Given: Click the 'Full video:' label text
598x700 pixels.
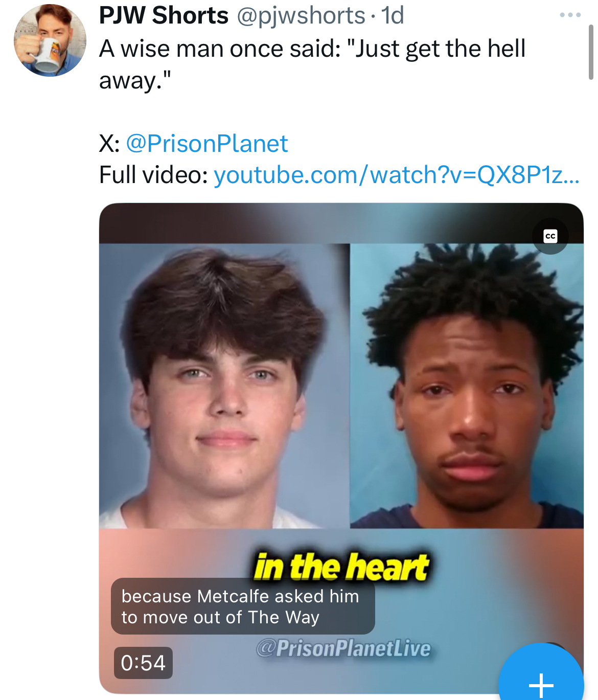Looking at the screenshot, I should pos(153,175).
